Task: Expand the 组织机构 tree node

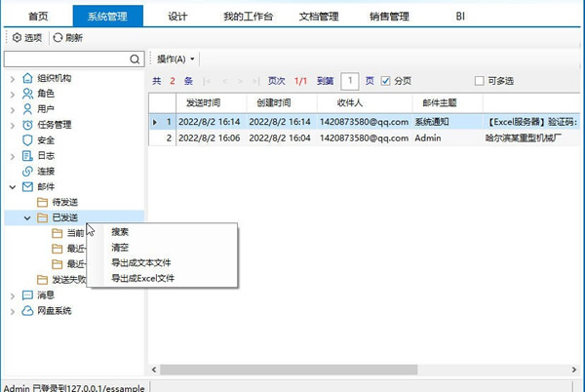Action: point(12,78)
